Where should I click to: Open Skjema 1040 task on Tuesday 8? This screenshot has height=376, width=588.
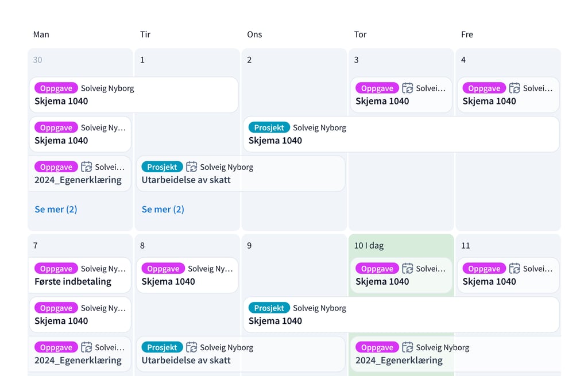click(x=168, y=282)
